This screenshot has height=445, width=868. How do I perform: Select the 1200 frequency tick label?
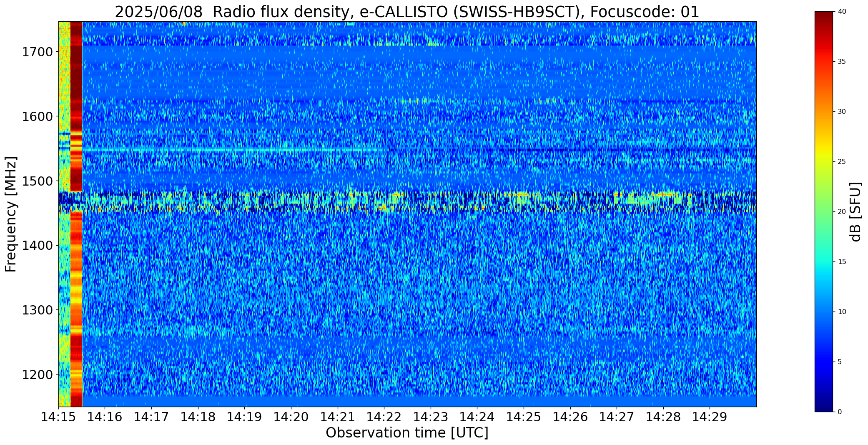[x=37, y=375]
